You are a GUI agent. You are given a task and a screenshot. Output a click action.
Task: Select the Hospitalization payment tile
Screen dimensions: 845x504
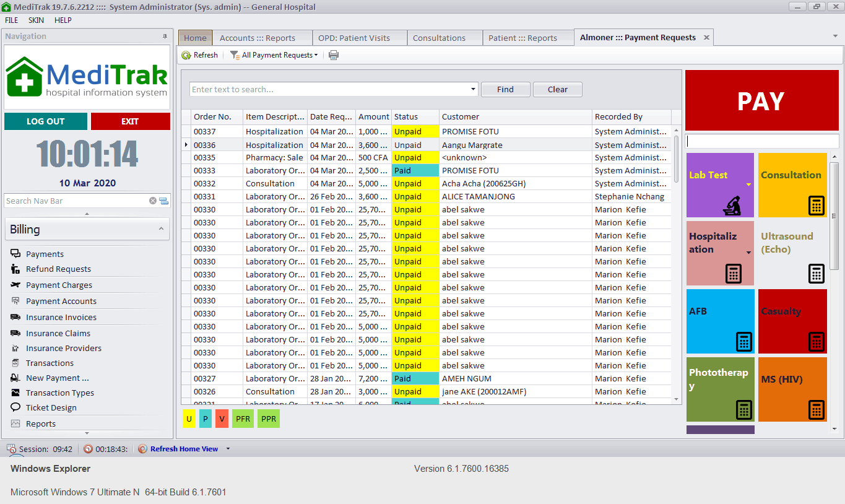coord(720,253)
